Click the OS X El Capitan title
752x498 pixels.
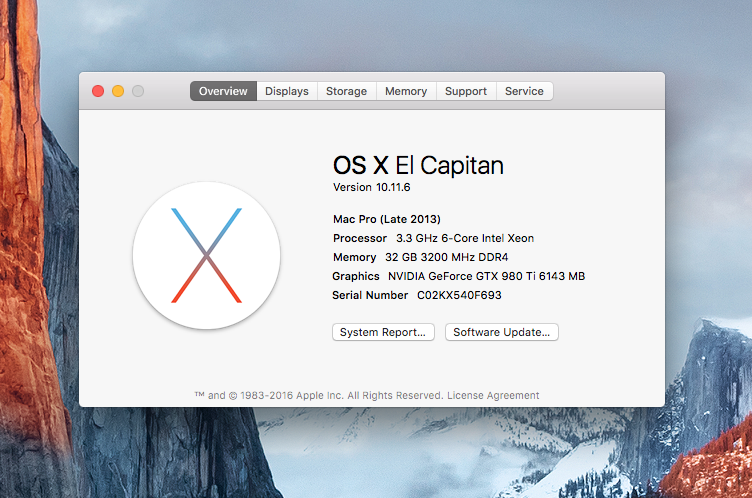tap(418, 166)
